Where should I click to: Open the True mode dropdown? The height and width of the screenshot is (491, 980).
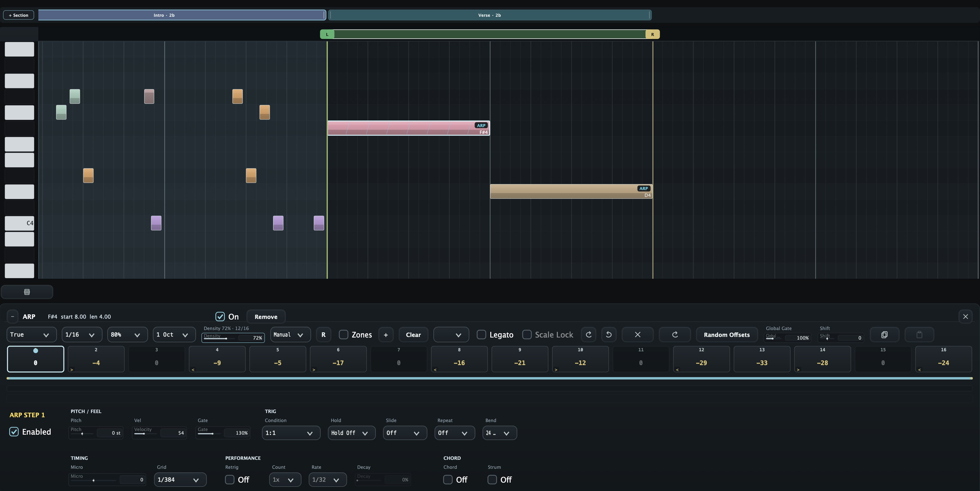[x=31, y=335]
